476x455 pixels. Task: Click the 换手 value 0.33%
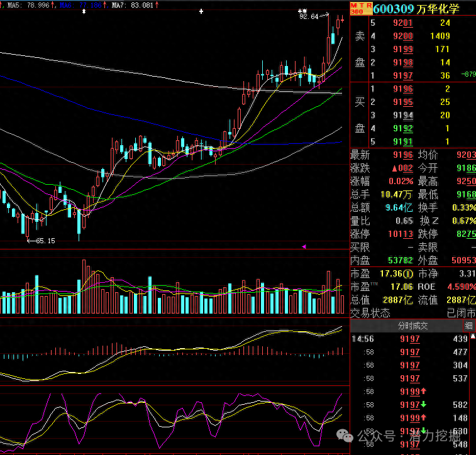(x=464, y=207)
